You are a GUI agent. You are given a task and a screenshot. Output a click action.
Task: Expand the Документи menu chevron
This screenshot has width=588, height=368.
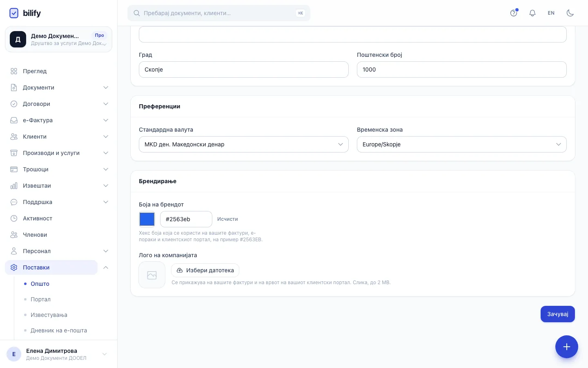coord(106,88)
